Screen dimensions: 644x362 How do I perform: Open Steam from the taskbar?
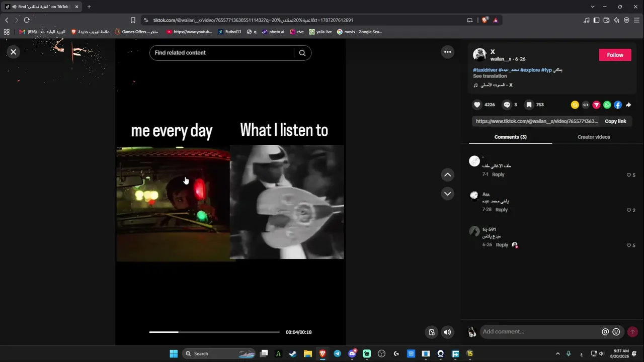point(293,353)
